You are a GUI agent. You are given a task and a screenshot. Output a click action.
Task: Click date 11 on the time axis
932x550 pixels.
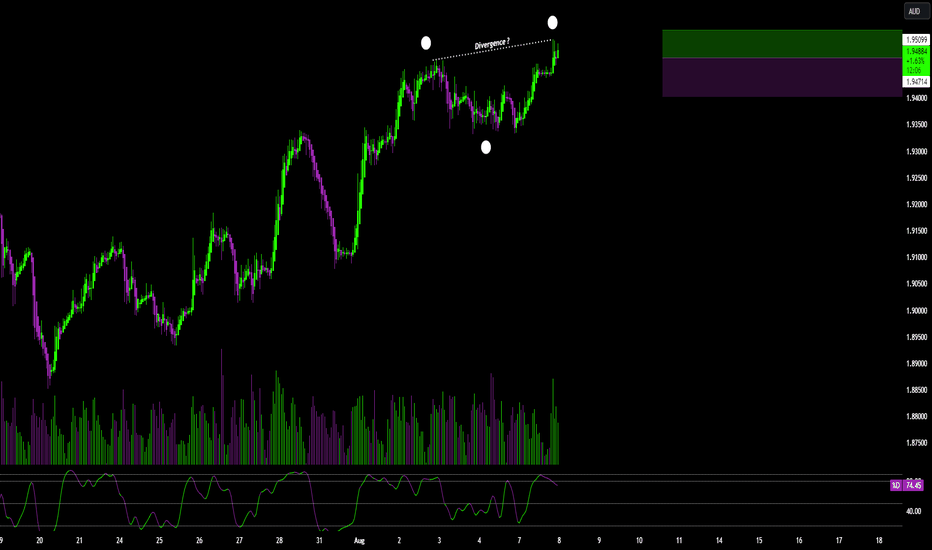point(679,540)
